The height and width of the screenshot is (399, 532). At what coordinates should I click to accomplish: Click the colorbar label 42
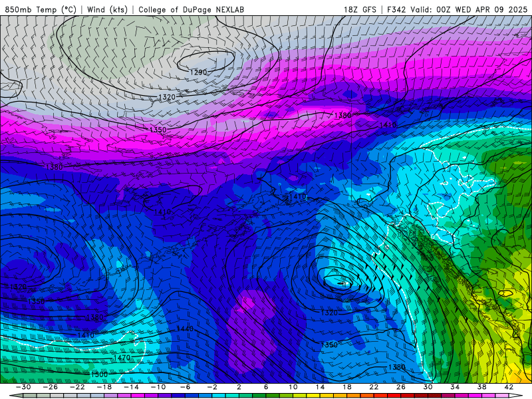point(509,387)
